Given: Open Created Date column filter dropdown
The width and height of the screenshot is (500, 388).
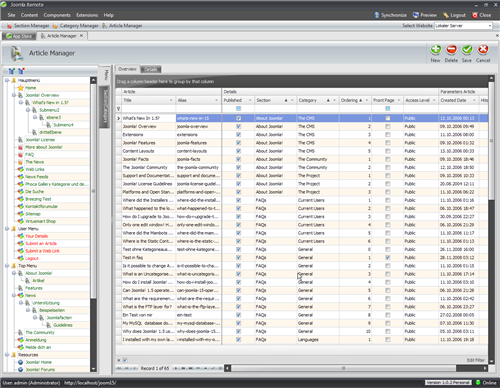Looking at the screenshot, I should [x=474, y=100].
